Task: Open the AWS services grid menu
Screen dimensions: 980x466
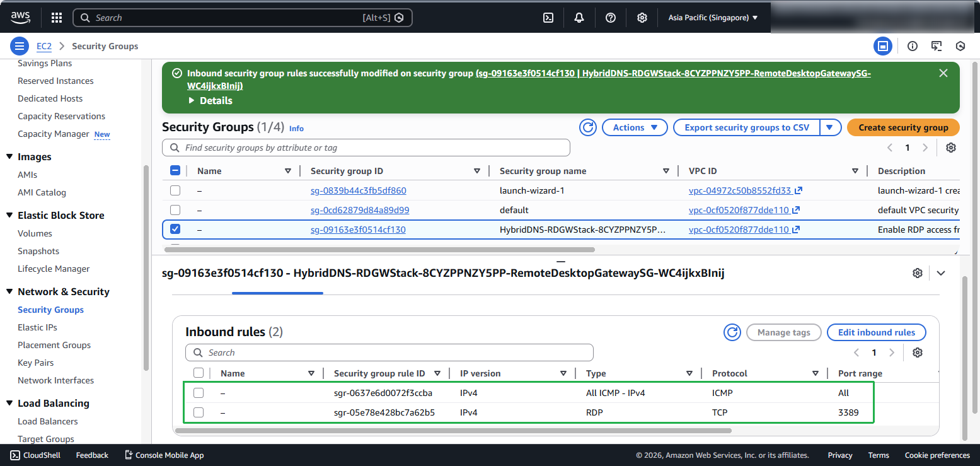Action: [x=57, y=18]
